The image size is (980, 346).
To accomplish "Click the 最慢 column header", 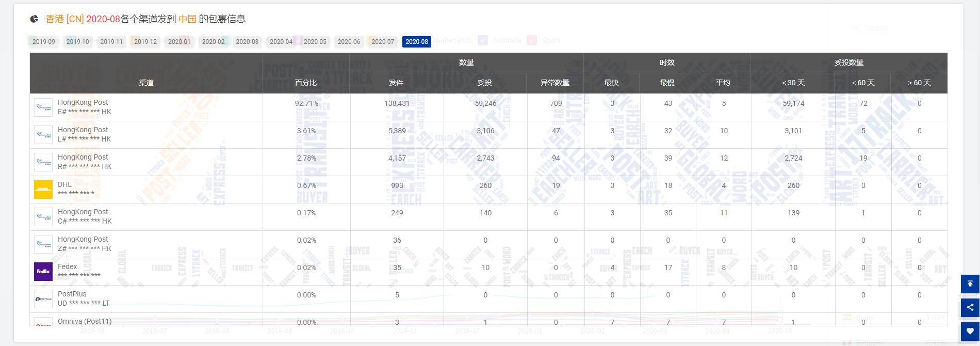I will point(667,83).
